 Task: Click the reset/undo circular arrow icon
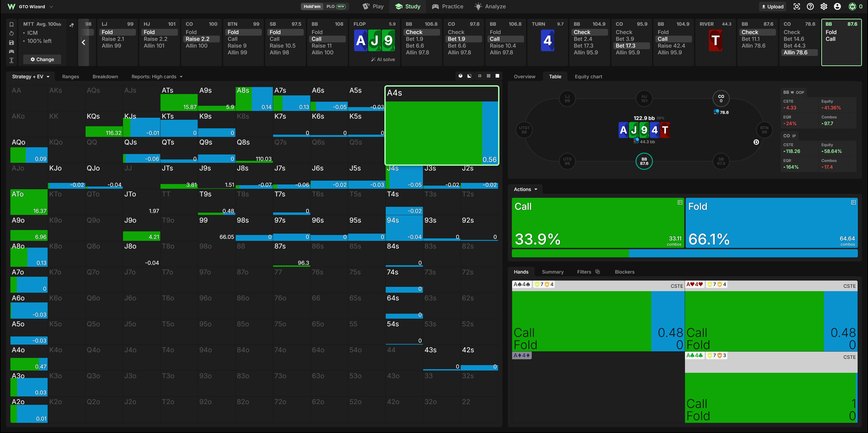pos(12,33)
